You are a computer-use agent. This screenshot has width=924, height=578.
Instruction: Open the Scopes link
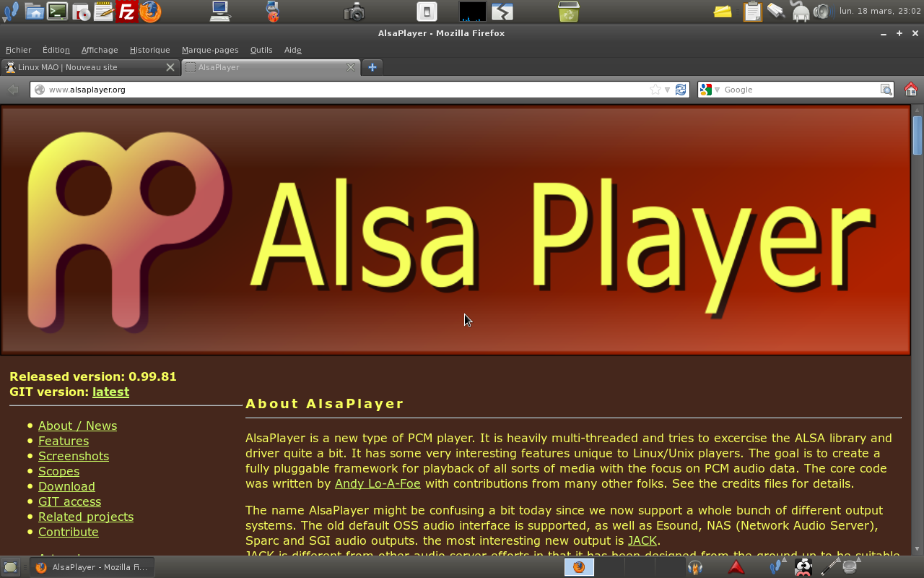tap(58, 471)
